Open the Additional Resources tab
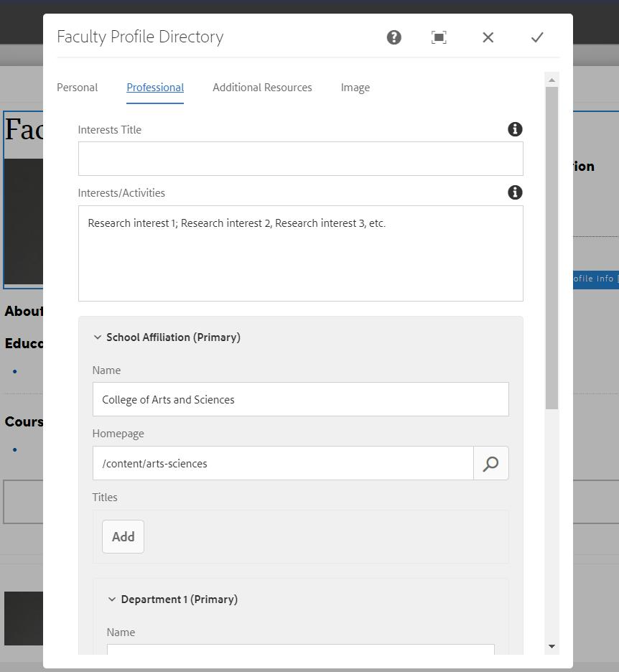Viewport: 619px width, 672px height. coord(262,88)
